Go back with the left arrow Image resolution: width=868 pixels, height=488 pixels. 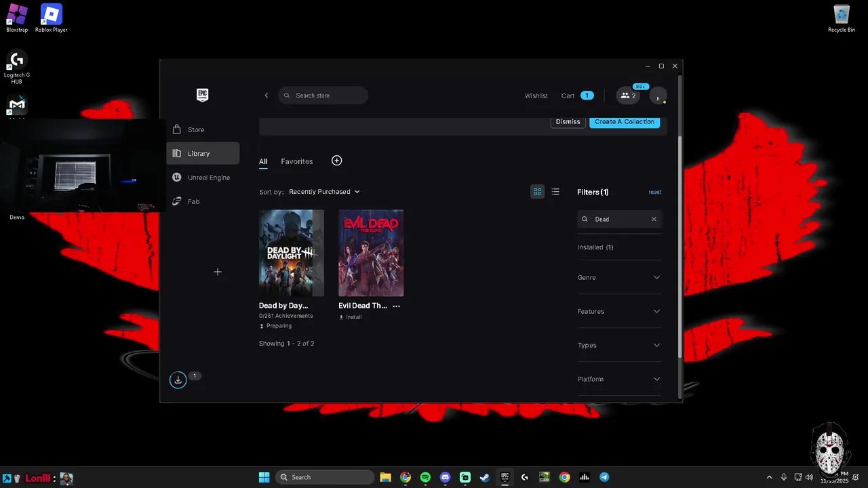pyautogui.click(x=267, y=96)
